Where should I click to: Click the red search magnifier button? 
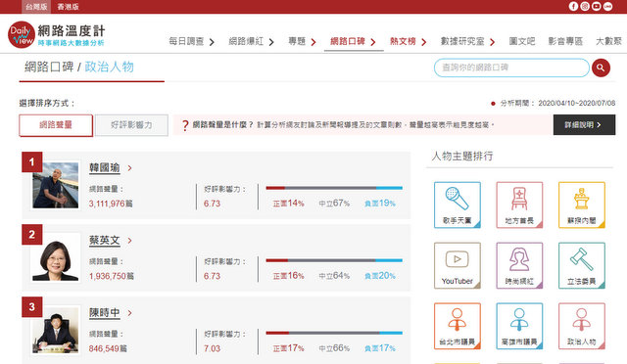601,68
